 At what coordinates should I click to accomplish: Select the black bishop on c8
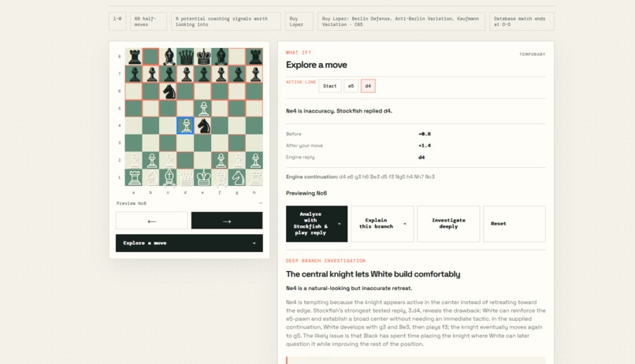pos(169,57)
